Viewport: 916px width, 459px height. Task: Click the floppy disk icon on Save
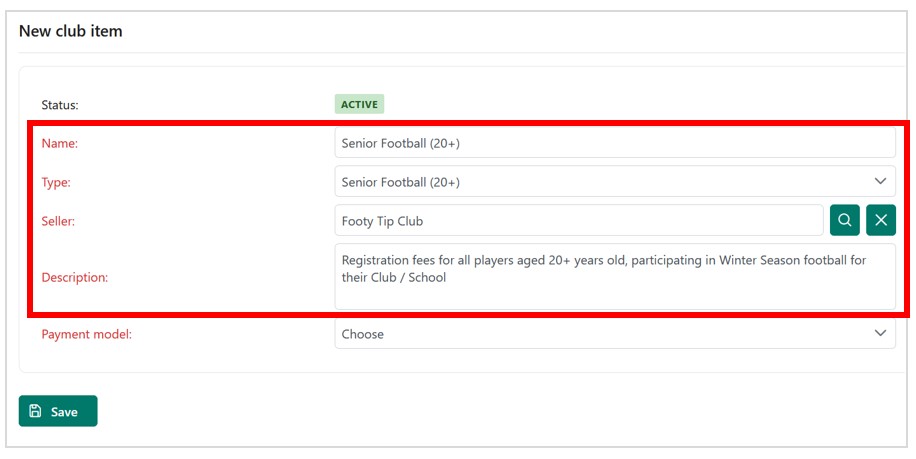tap(36, 411)
